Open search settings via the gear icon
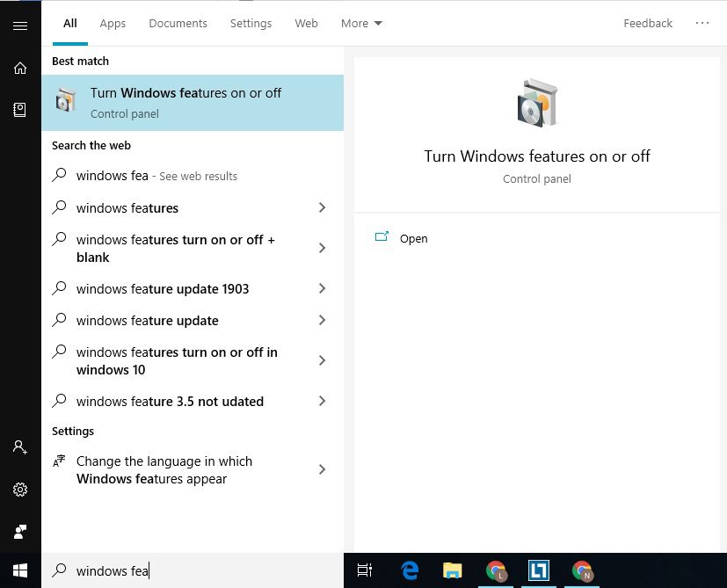The image size is (727, 588). click(x=20, y=490)
